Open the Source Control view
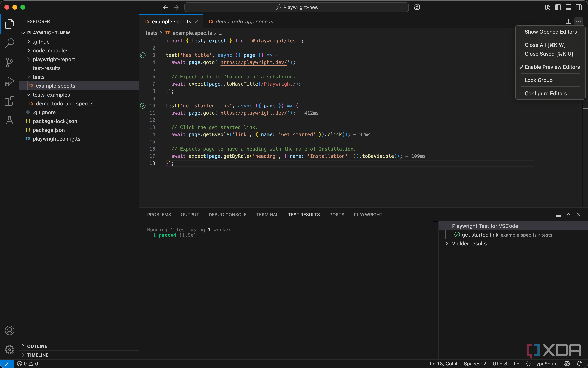 [9, 62]
